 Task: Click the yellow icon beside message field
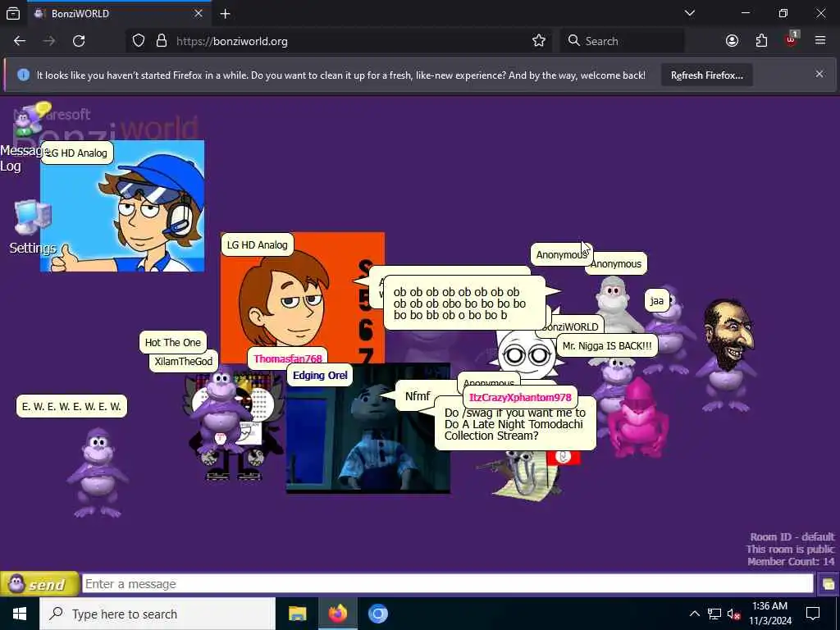[x=827, y=584]
